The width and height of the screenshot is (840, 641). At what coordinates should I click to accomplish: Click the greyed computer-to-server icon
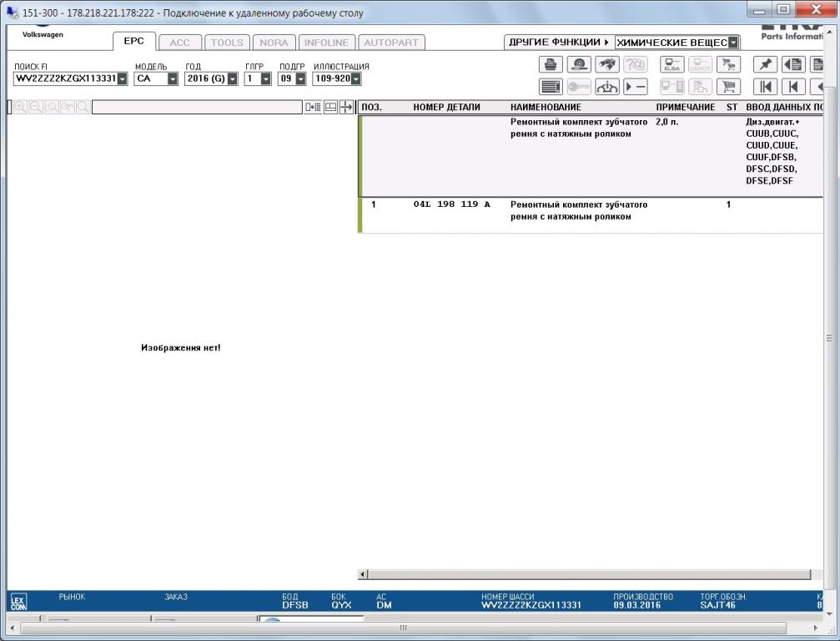pyautogui.click(x=671, y=86)
